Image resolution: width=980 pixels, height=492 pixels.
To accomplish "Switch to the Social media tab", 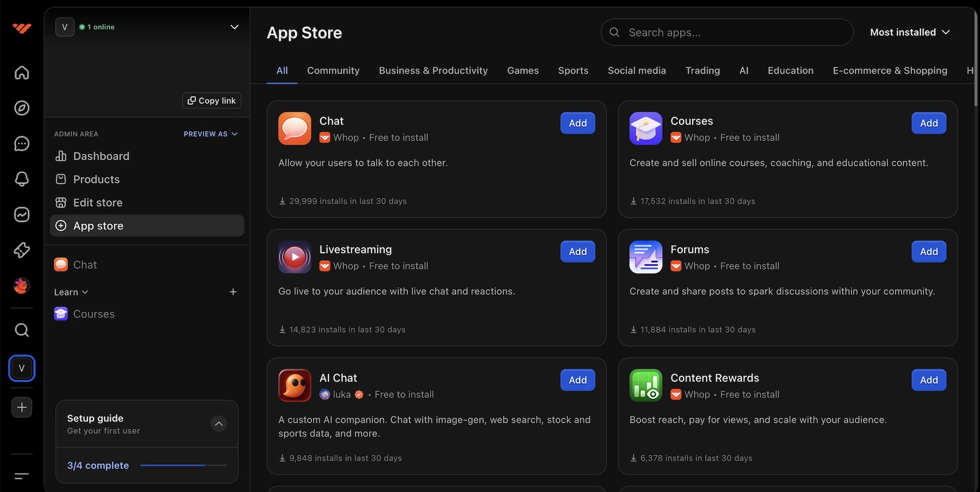I will coord(637,71).
